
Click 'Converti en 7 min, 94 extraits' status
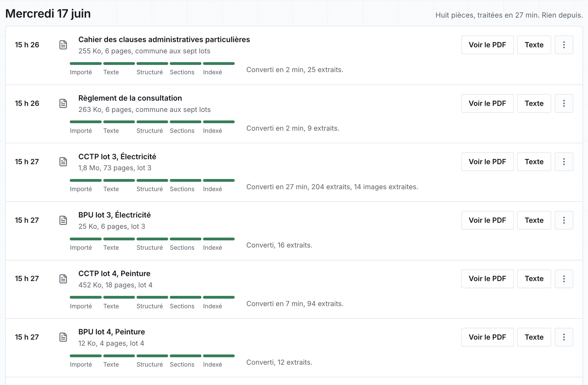295,304
